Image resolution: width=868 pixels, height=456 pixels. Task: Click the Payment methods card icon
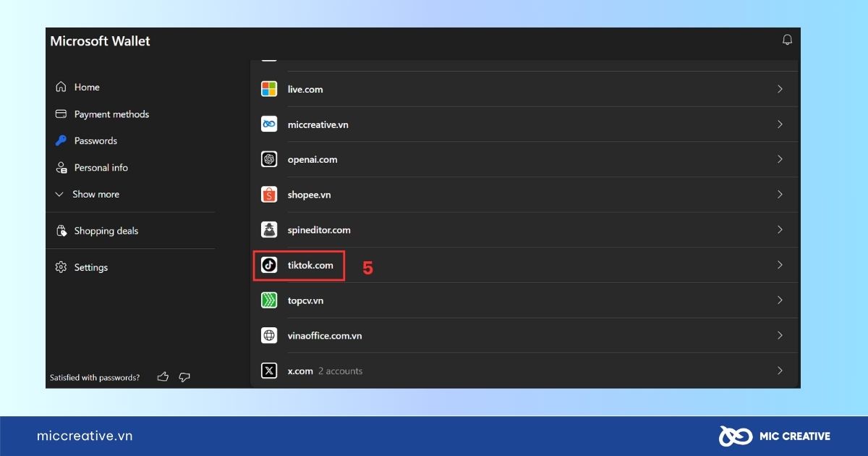pos(61,114)
